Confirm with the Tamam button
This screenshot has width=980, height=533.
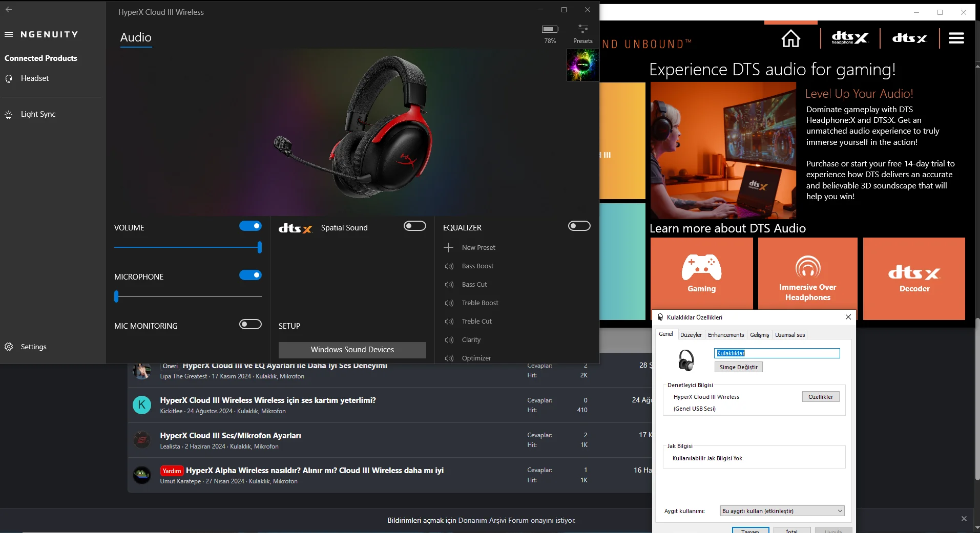(x=750, y=530)
